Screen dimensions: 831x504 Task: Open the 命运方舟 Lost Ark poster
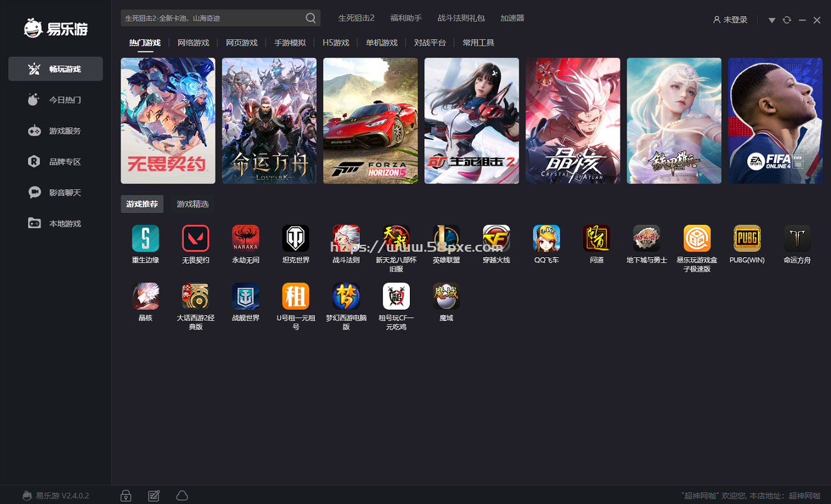tap(269, 121)
